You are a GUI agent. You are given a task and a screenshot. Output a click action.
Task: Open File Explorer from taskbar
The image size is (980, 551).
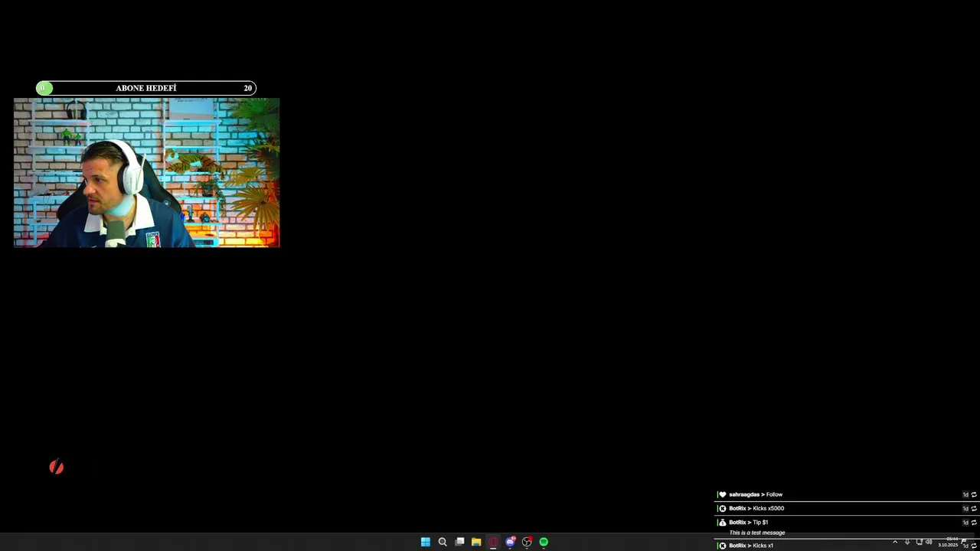[476, 542]
